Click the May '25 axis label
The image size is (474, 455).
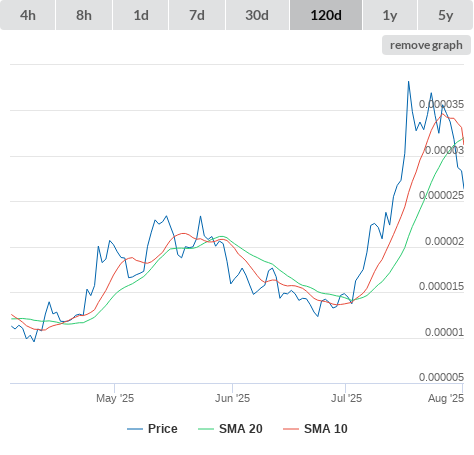[x=115, y=398]
